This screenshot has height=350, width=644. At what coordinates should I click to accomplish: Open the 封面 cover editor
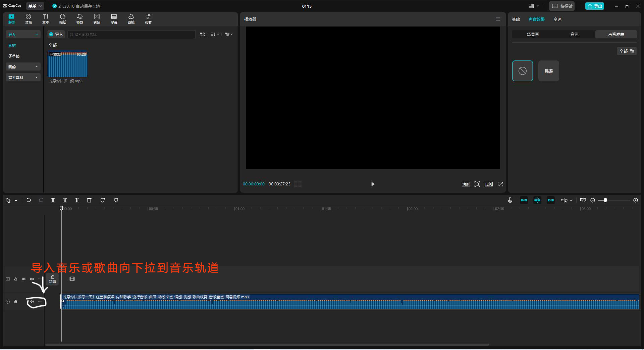click(x=52, y=279)
